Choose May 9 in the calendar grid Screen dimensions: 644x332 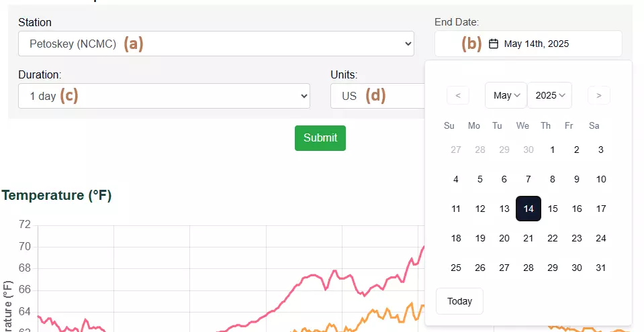(x=577, y=179)
